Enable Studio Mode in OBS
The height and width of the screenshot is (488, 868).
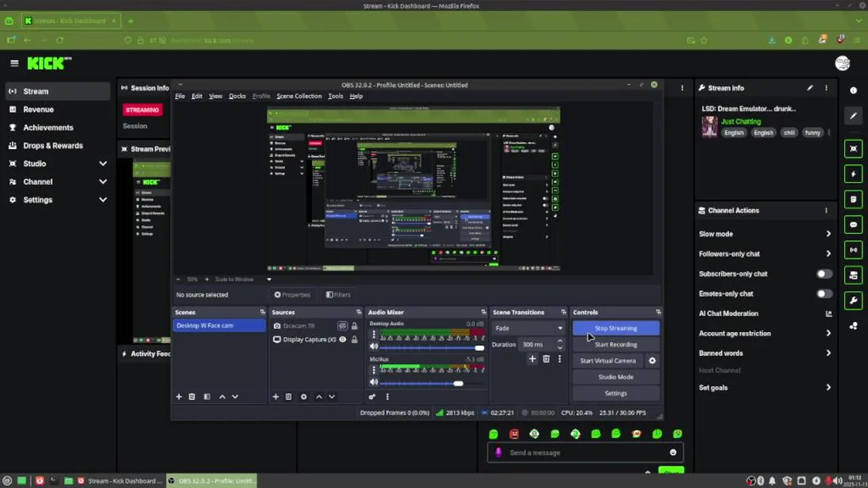616,377
